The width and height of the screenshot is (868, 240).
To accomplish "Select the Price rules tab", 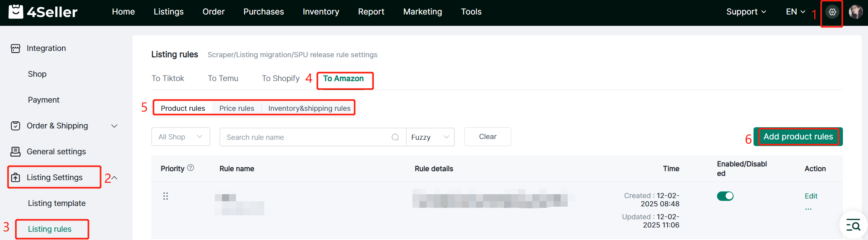I will click(236, 108).
